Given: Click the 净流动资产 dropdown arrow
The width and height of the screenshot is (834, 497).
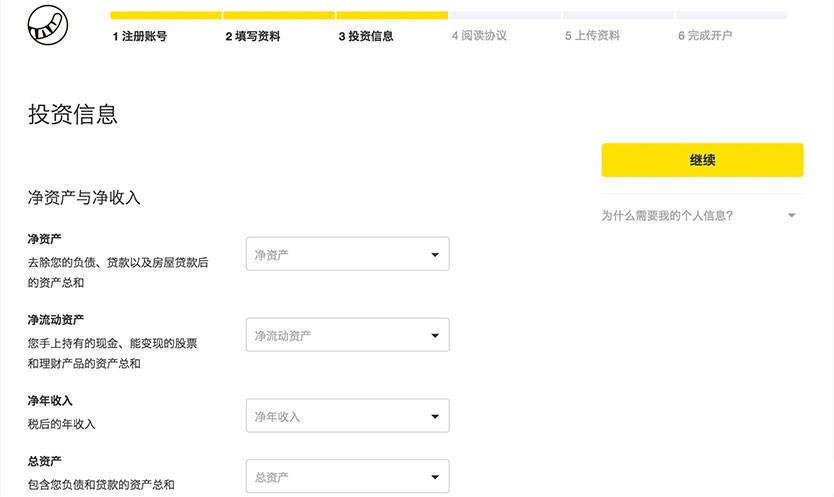Looking at the screenshot, I should 435,336.
